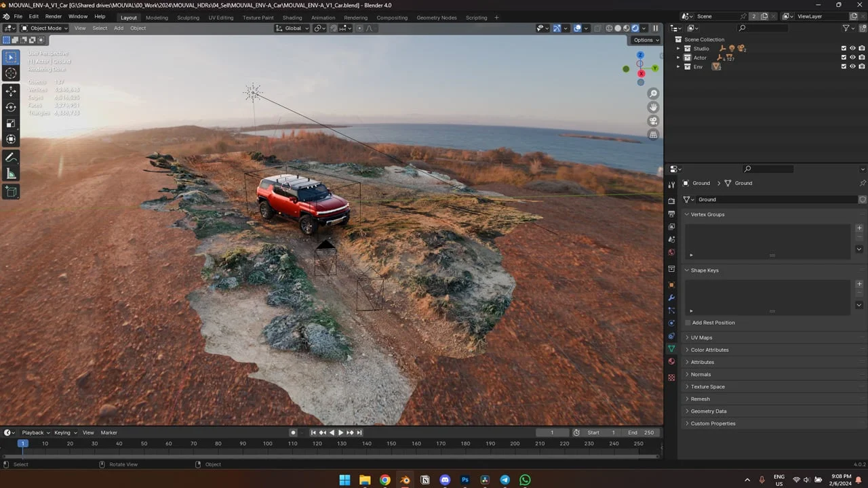The width and height of the screenshot is (868, 488).
Task: Open the Material properties tab
Action: 671,361
